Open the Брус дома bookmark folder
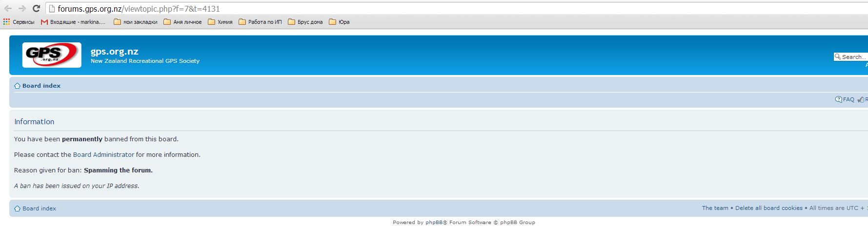Image resolution: width=868 pixels, height=245 pixels. [x=305, y=22]
